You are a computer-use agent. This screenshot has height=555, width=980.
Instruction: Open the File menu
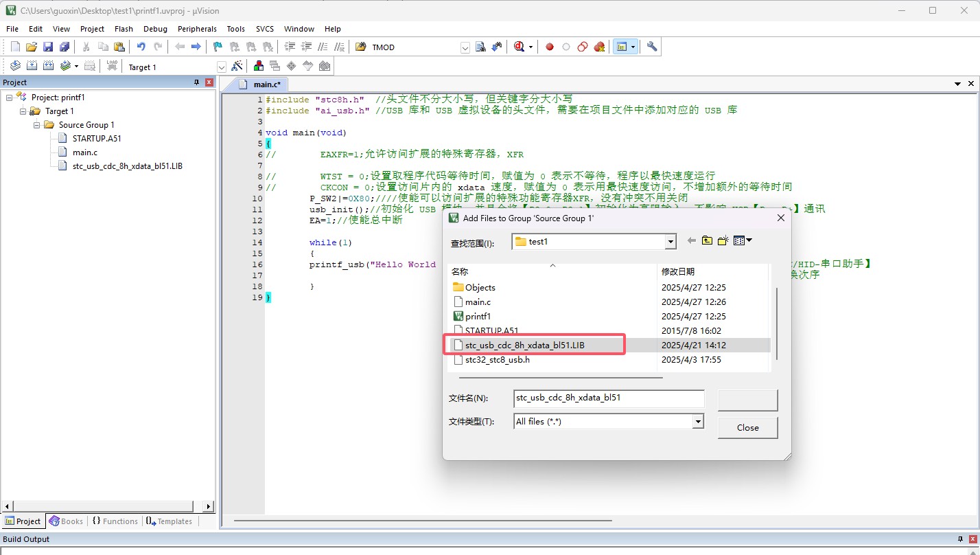12,29
